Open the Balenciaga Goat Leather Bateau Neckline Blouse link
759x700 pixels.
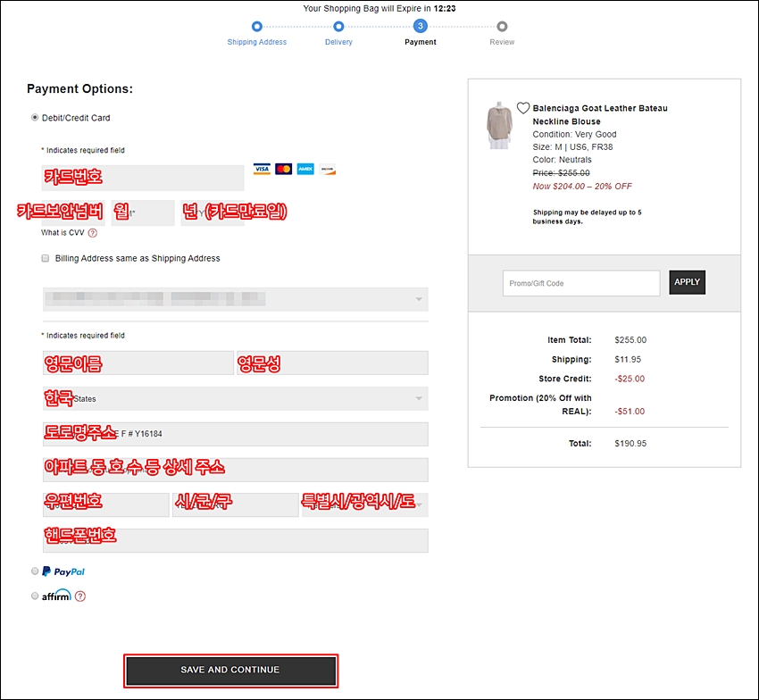coord(600,114)
